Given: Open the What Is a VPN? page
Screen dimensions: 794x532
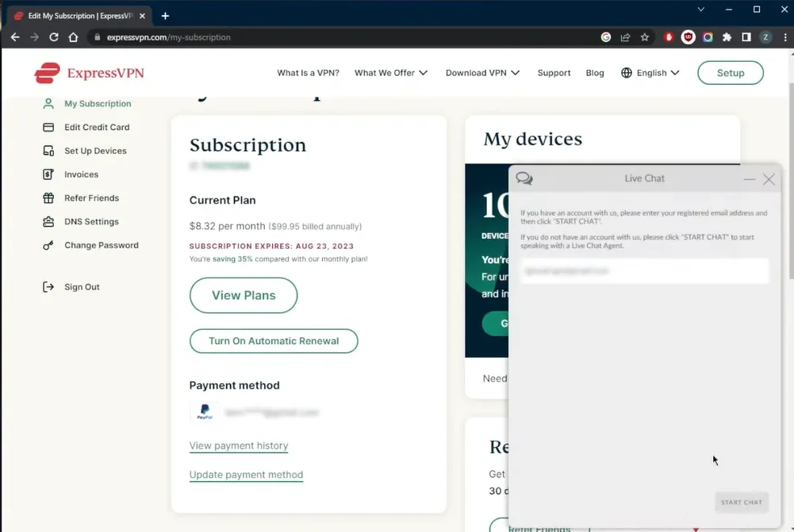Looking at the screenshot, I should tap(308, 73).
